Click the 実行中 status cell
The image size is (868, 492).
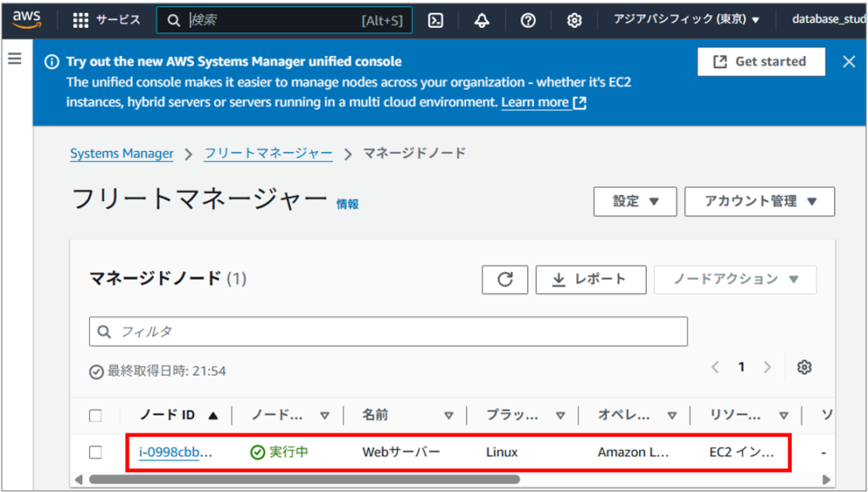280,452
